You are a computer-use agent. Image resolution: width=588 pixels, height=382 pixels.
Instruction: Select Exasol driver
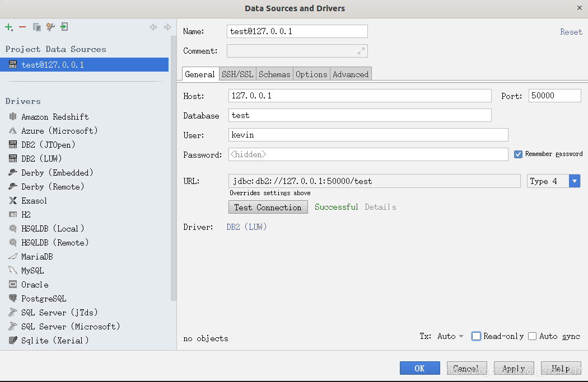coord(28,201)
